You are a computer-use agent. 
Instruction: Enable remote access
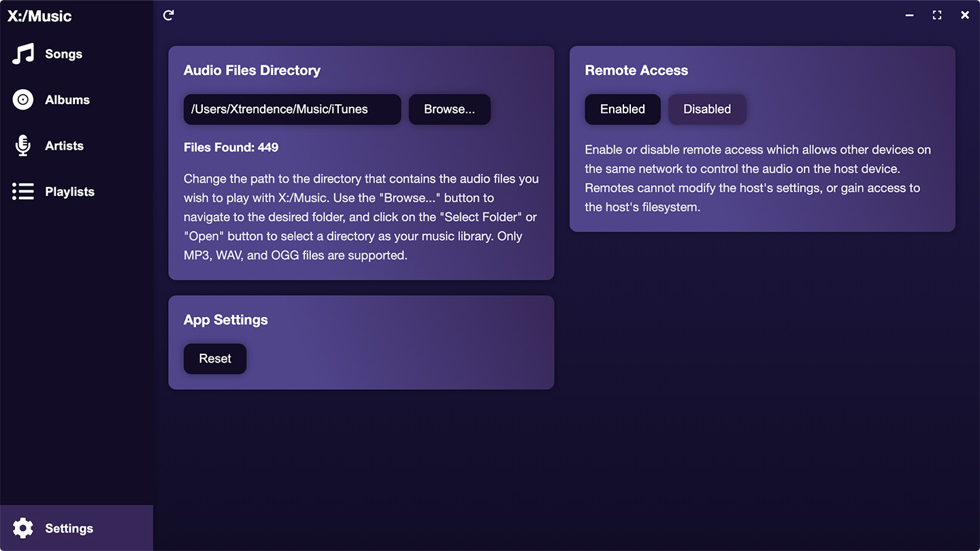point(622,110)
